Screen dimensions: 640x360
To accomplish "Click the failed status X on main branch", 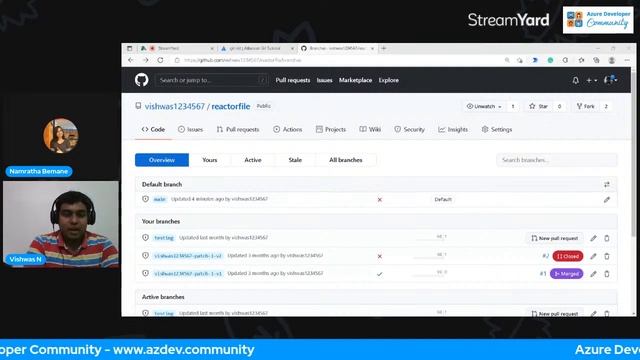I will point(380,200).
